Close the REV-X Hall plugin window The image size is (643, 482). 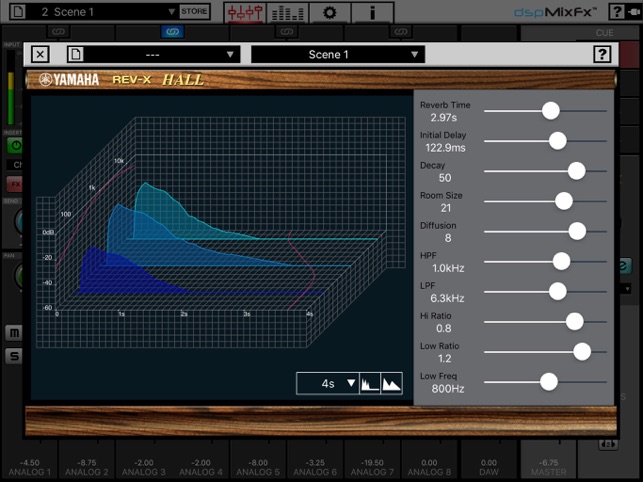(x=40, y=54)
